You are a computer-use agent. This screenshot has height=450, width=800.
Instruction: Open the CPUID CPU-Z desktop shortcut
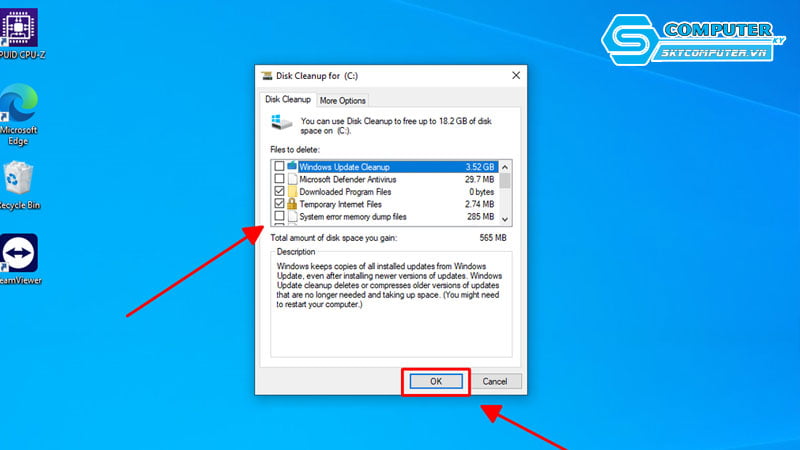[x=17, y=25]
